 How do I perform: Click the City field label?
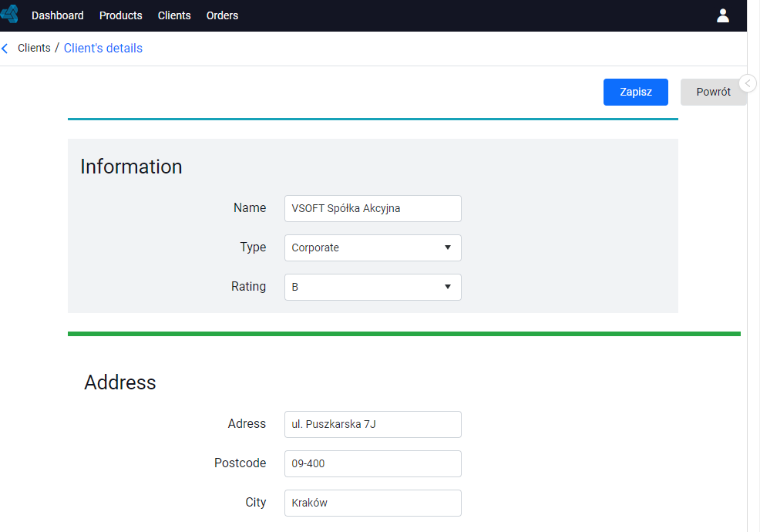coord(255,503)
